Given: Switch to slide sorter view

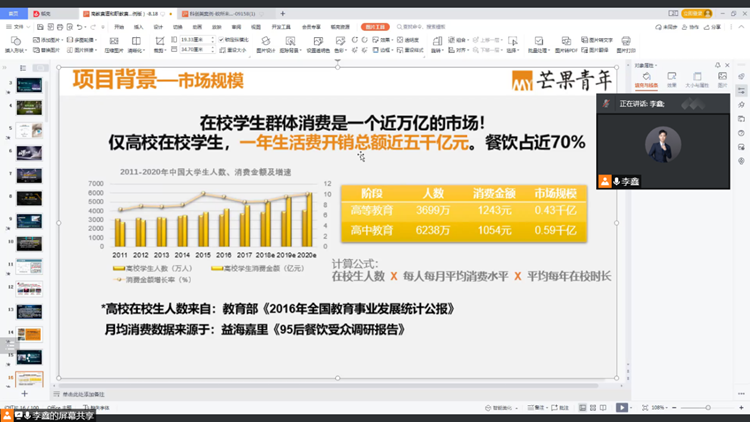Looking at the screenshot, I should click(x=593, y=408).
